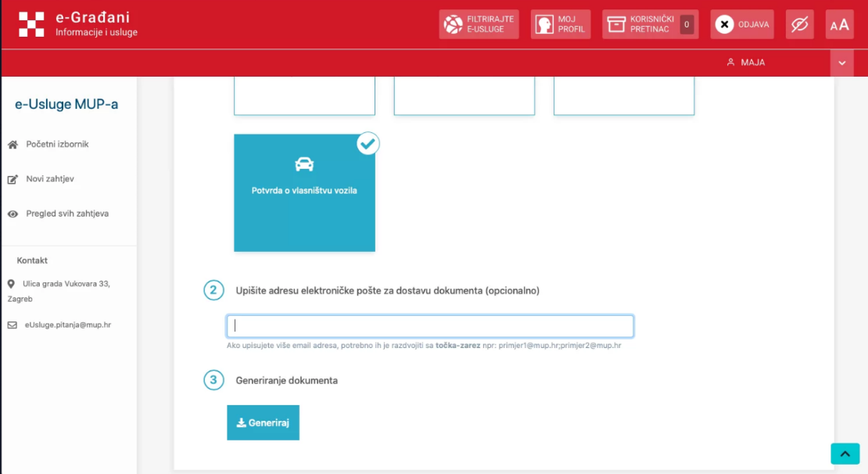Click the Generiraj download button
Image resolution: width=868 pixels, height=474 pixels.
coord(263,422)
